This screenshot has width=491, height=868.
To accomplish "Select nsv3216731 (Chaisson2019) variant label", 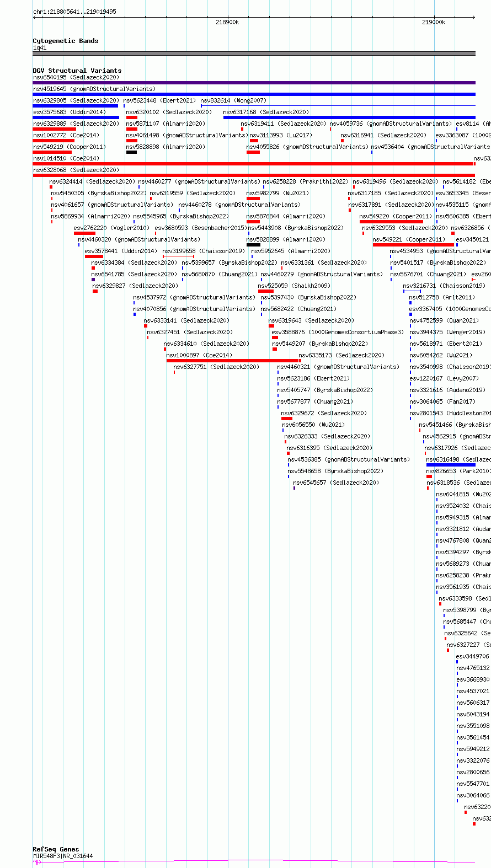I will 444,286.
